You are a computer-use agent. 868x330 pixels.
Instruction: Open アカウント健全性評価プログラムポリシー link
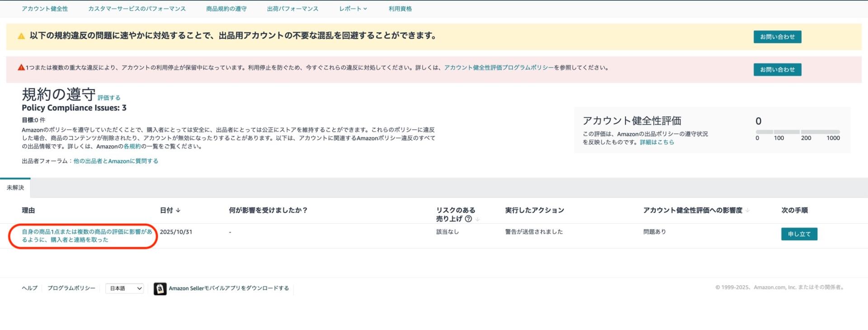(498, 68)
